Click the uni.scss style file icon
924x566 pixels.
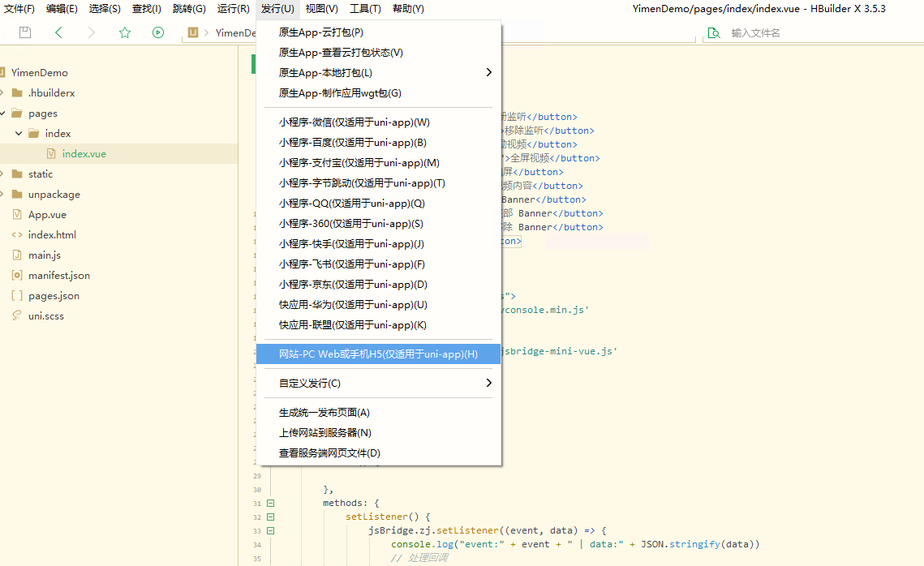click(x=17, y=315)
